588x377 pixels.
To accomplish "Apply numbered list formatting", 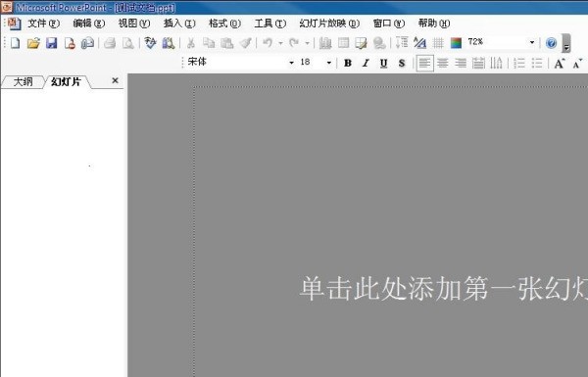I will [x=519, y=63].
